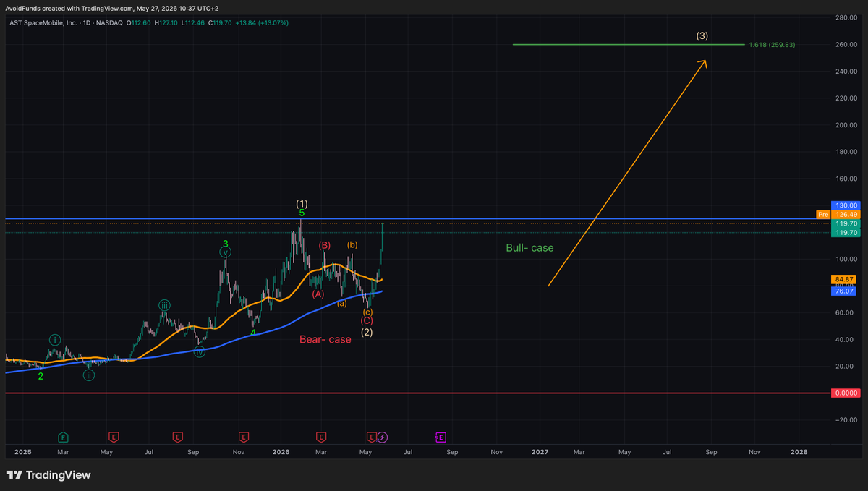The width and height of the screenshot is (868, 491).
Task: Click the circled wave iv label
Action: click(200, 351)
